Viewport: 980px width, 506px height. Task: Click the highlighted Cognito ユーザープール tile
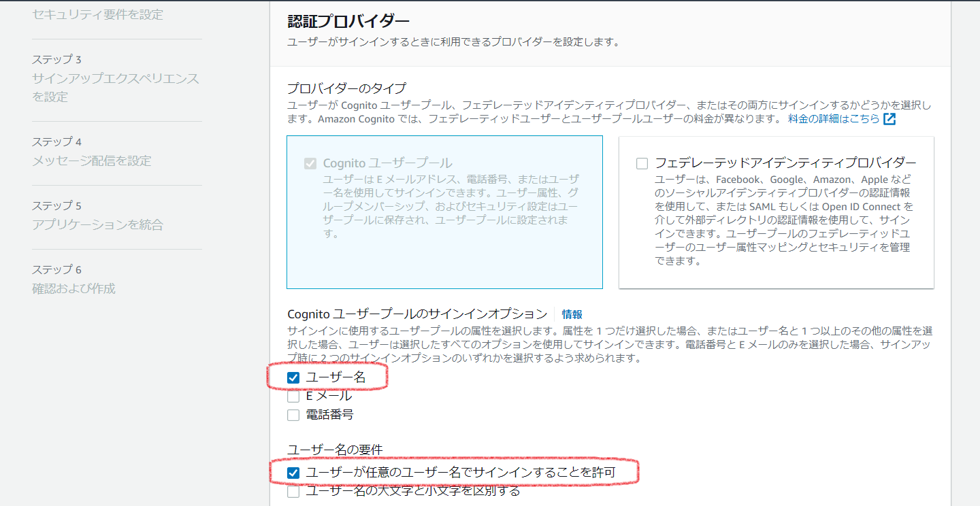pos(444,211)
